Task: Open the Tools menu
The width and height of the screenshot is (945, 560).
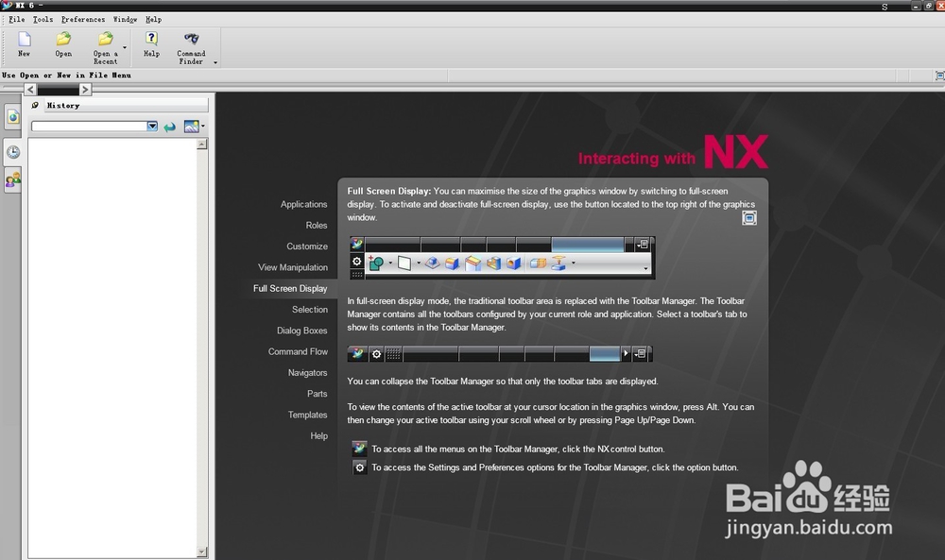Action: tap(43, 19)
